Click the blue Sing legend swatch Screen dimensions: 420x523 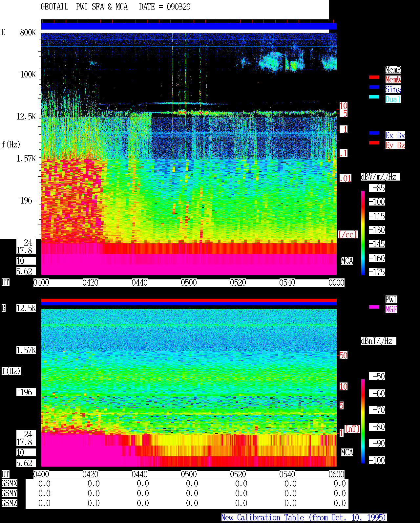374,87
